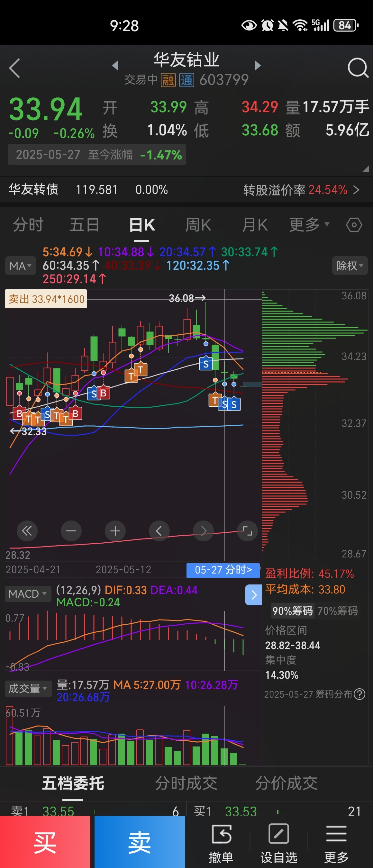
Task: Open 华友转债 bond quote row
Action: (186, 190)
